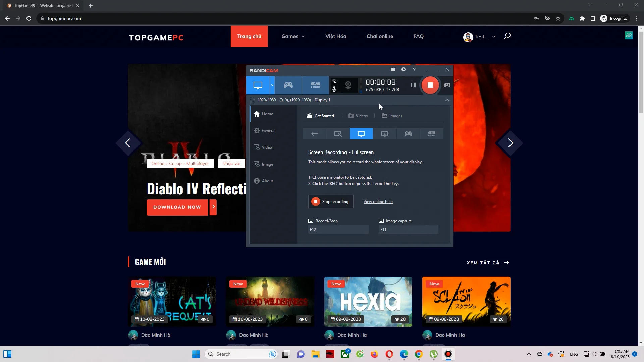Viewport: 644px width, 362px height.
Task: Open Hexia game thumbnail
Action: 368,302
